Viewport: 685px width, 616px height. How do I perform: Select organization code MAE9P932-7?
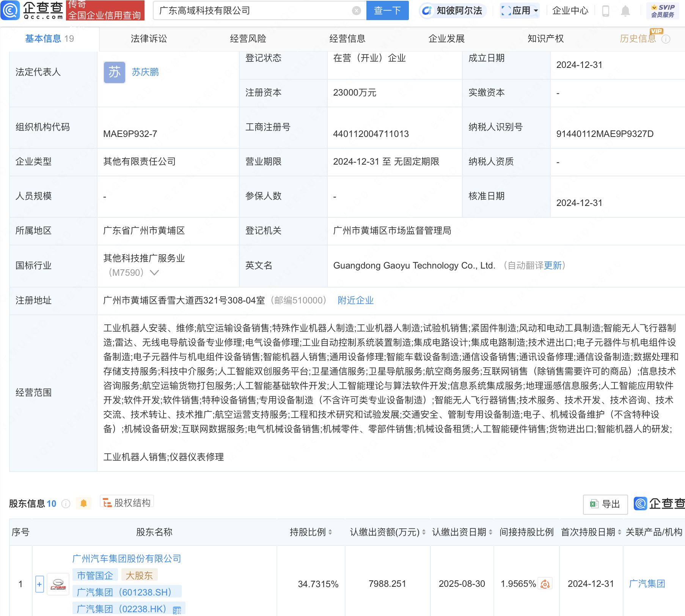click(x=130, y=134)
